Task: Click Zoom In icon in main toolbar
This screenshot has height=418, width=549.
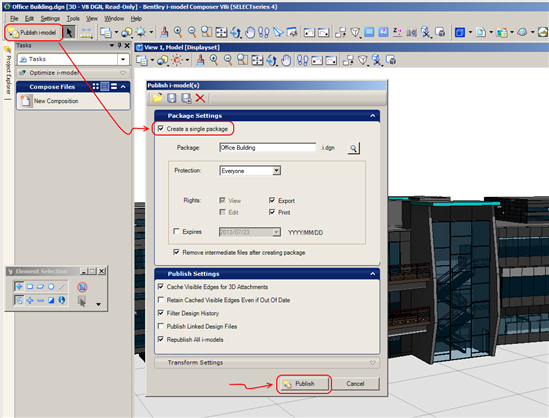Action: point(178,32)
